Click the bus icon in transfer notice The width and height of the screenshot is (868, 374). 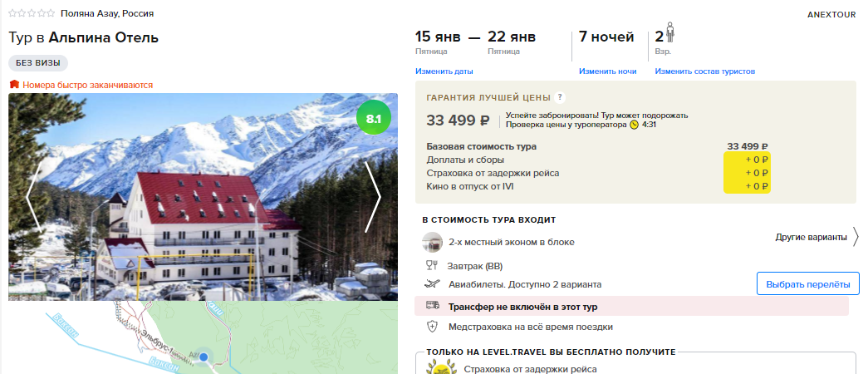[x=433, y=306]
